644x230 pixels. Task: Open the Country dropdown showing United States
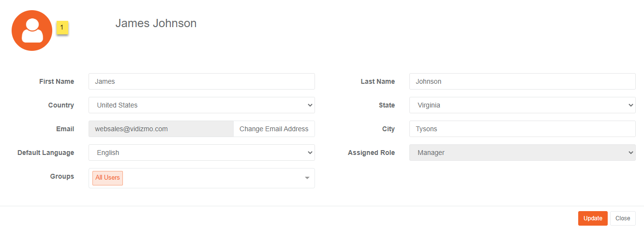coord(202,105)
